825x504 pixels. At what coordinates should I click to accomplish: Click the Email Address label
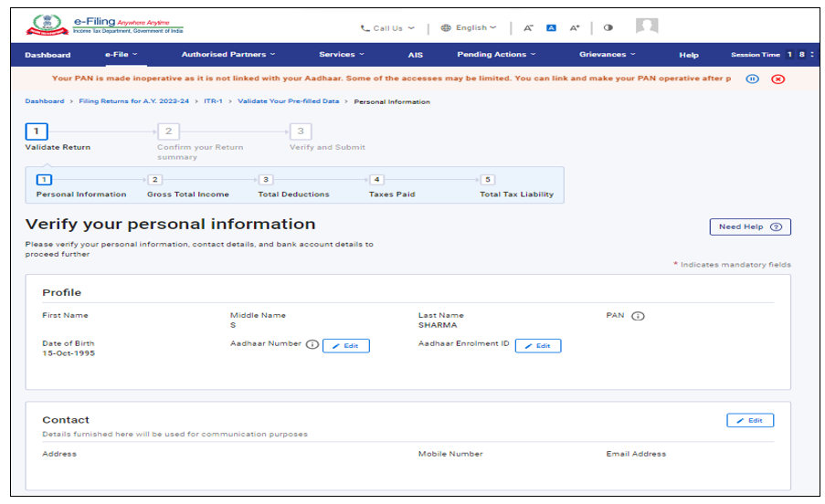[636, 454]
